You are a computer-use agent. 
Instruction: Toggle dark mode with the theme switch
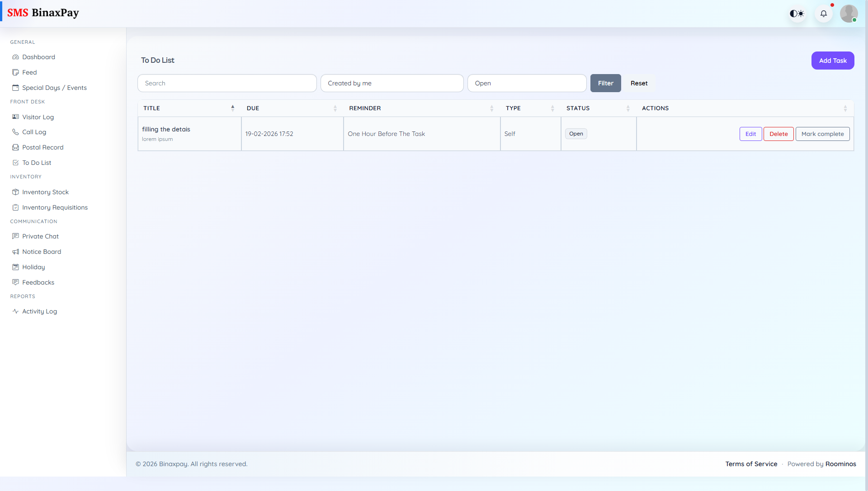[x=797, y=14]
